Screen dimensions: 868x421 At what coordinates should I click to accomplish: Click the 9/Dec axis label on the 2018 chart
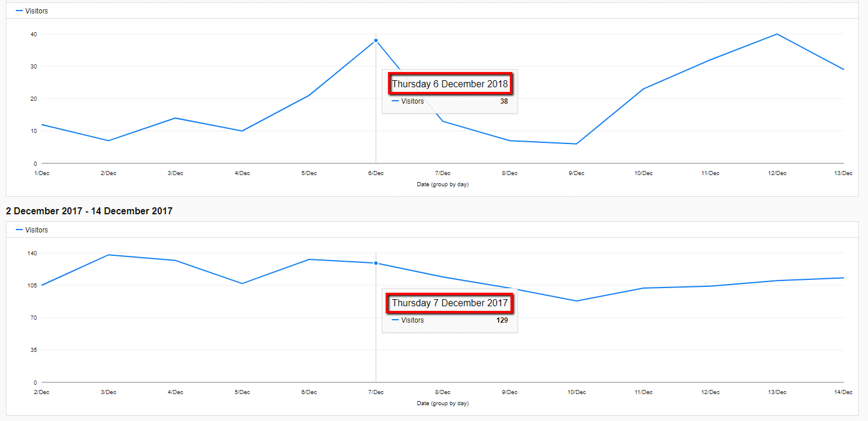576,173
